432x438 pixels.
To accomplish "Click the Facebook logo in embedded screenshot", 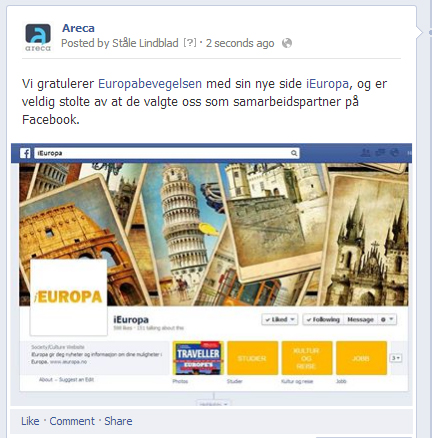I will (x=25, y=153).
